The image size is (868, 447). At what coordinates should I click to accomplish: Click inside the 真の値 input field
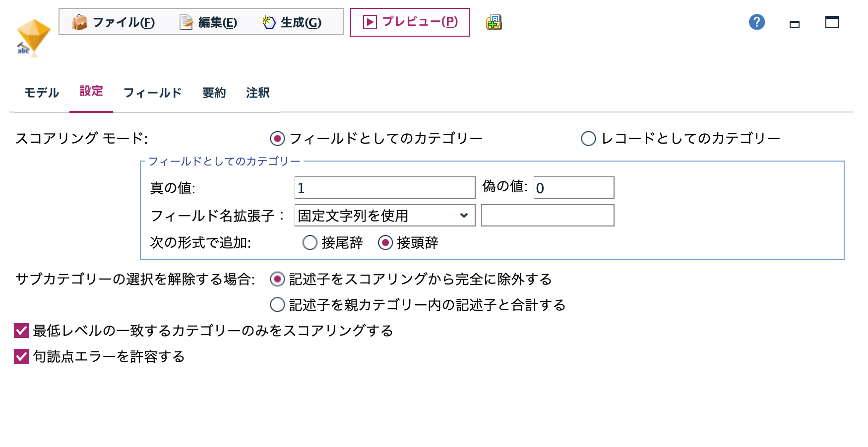pyautogui.click(x=384, y=188)
